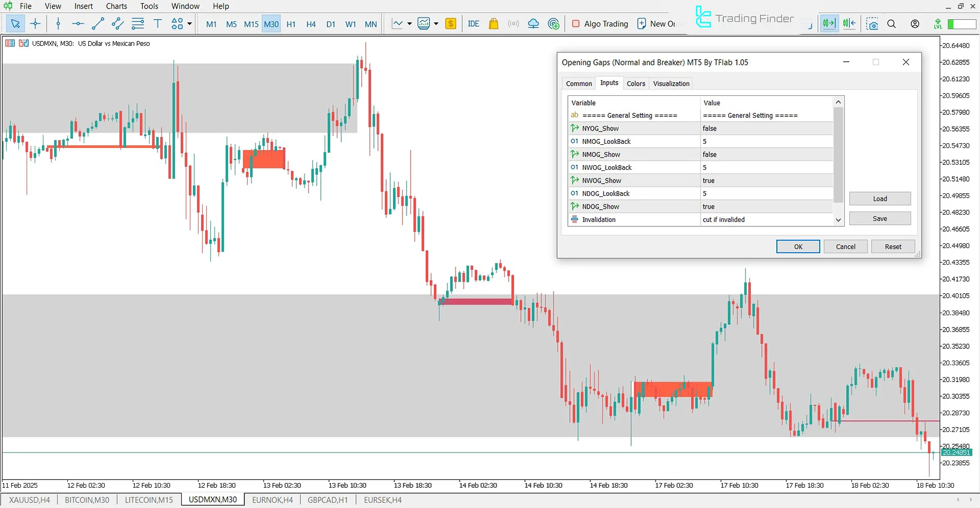Select the Text label tool
The width and height of the screenshot is (980, 508).
click(157, 23)
